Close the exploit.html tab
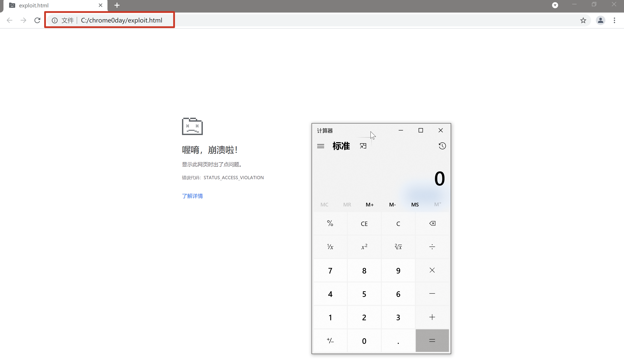The width and height of the screenshot is (624, 364). click(x=101, y=5)
